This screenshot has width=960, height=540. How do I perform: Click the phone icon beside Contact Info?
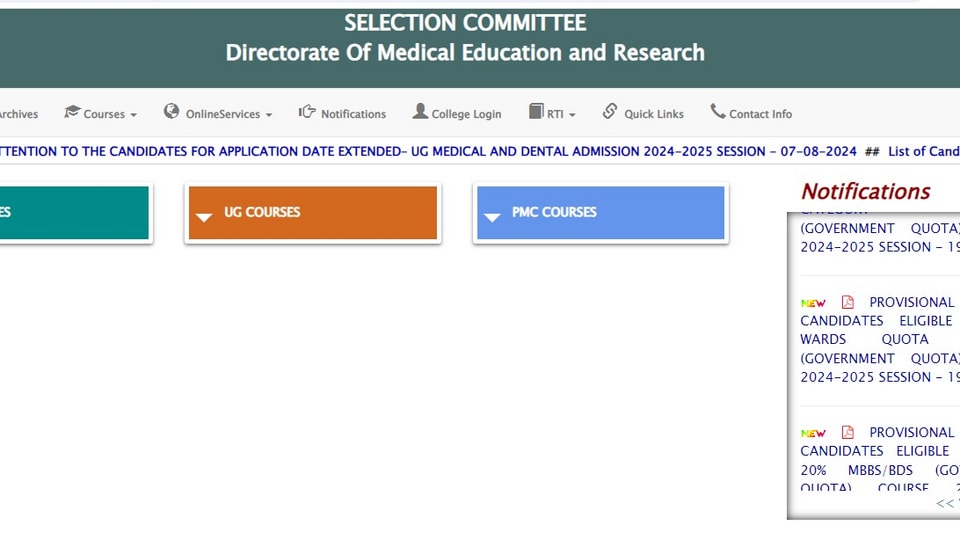pos(718,111)
